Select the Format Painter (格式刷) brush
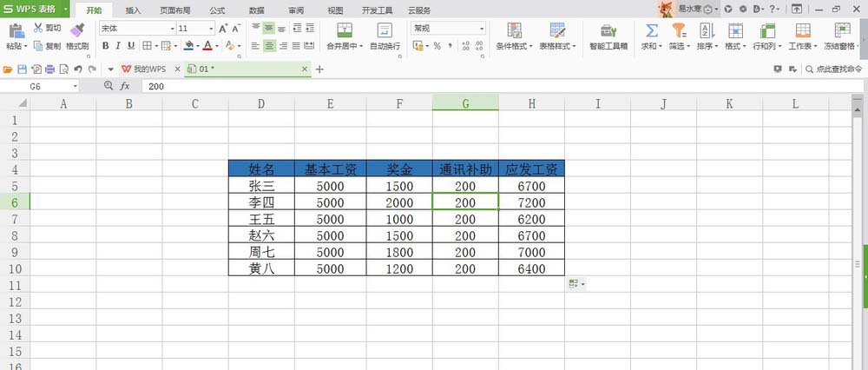This screenshot has height=370, width=868. click(77, 30)
